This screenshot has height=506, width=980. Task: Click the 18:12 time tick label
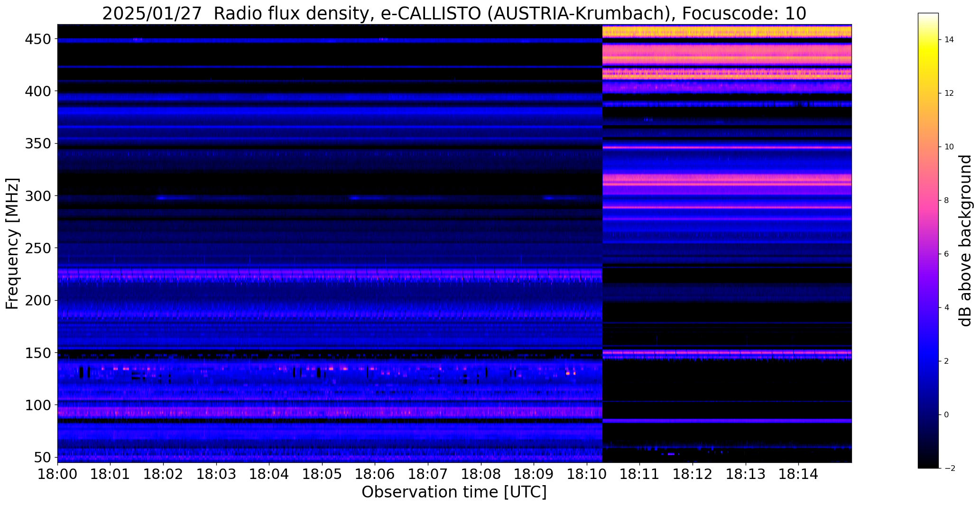click(693, 473)
